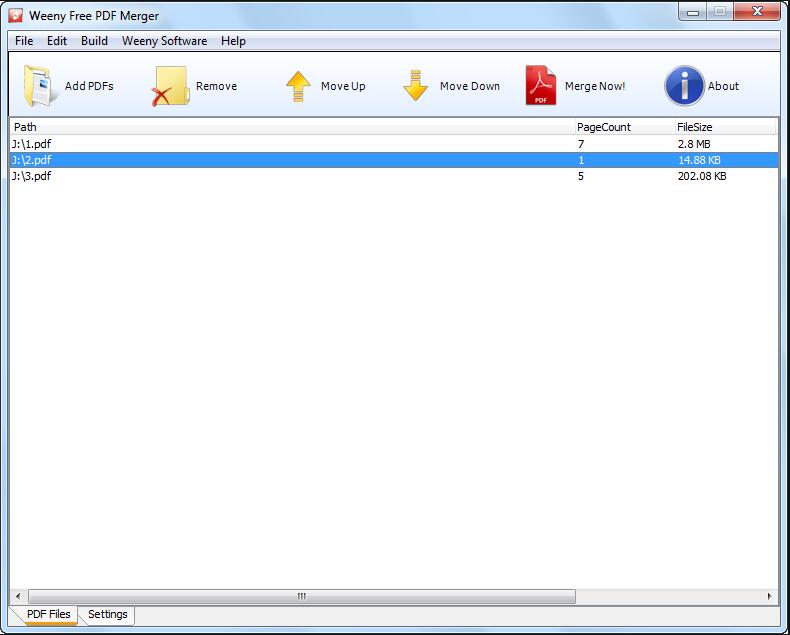Switch to the Settings tab
Viewport: 790px width, 635px height.
coord(108,614)
